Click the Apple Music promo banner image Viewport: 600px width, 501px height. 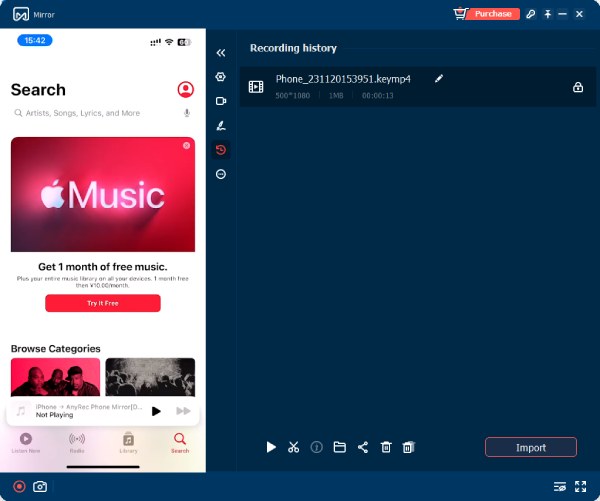[103, 194]
